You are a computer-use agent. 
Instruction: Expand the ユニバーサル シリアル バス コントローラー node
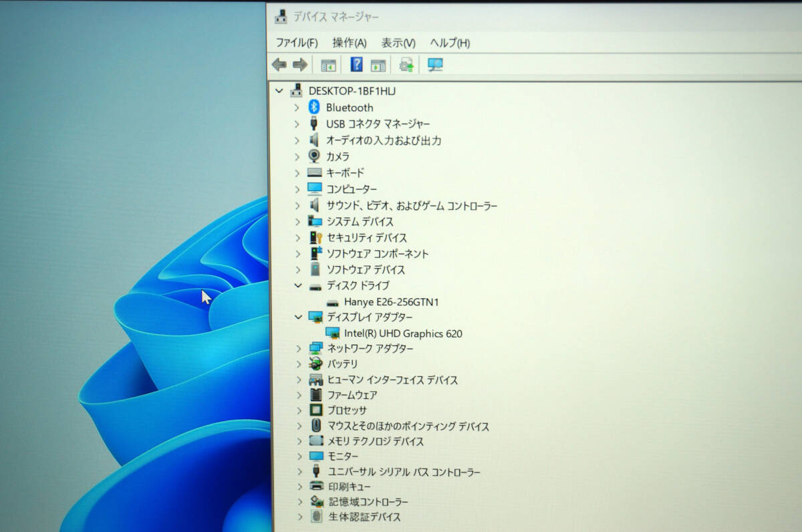point(299,472)
